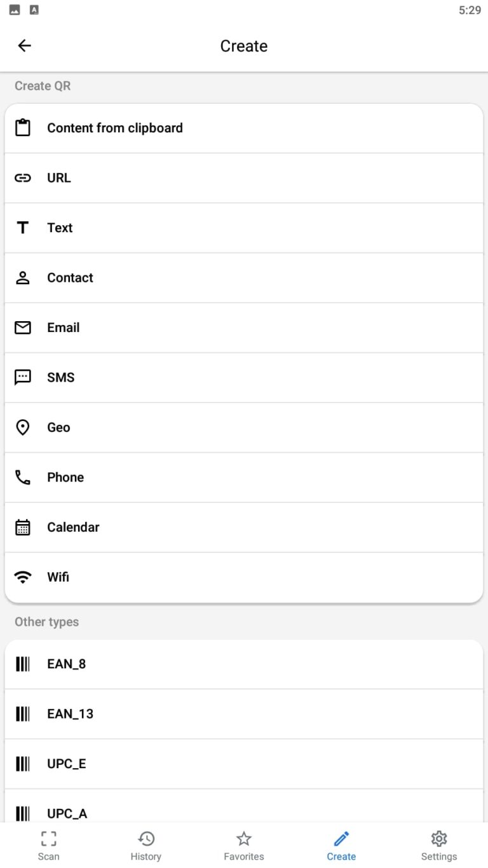Open the Scan tab
This screenshot has height=868, width=488.
pos(48,846)
